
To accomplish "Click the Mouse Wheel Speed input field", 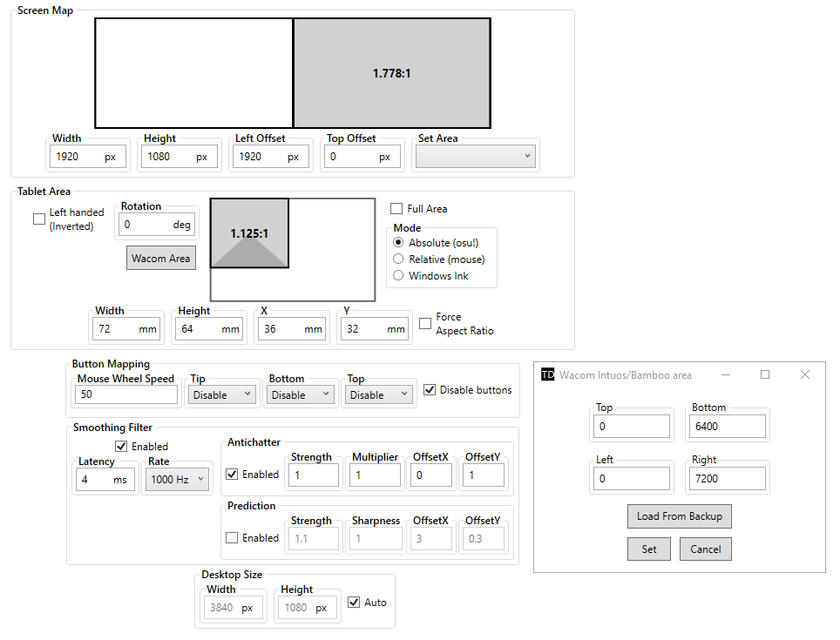I will (125, 394).
